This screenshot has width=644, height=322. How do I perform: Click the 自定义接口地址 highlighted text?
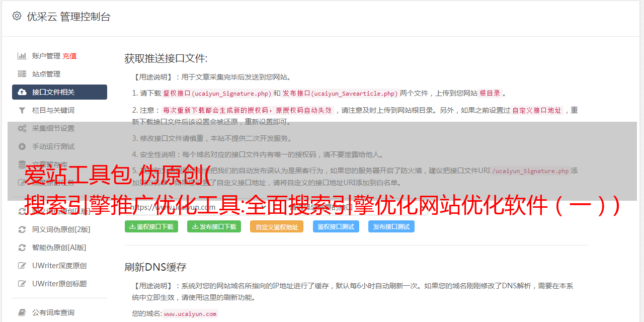tap(537, 110)
